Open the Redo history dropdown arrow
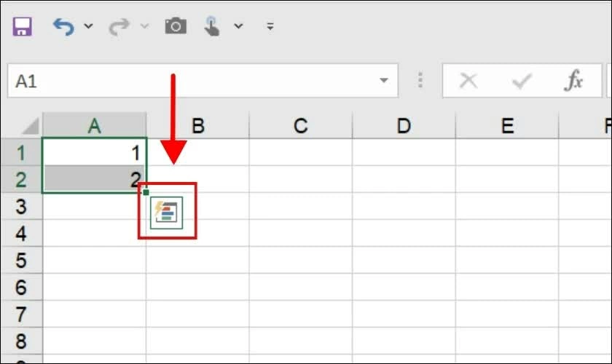Screen dimensions: 612x364 (x=145, y=26)
